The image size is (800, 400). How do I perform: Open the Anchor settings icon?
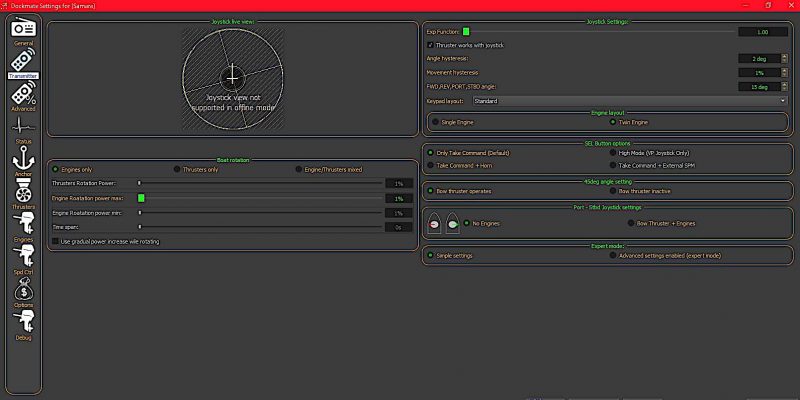point(23,158)
